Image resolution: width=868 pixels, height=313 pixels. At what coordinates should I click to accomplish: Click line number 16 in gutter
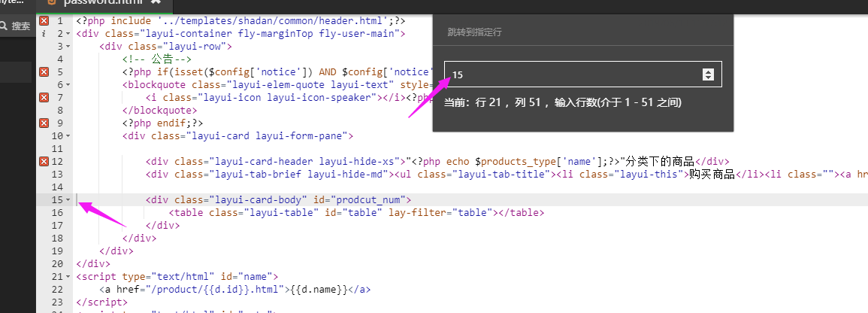[x=58, y=212]
